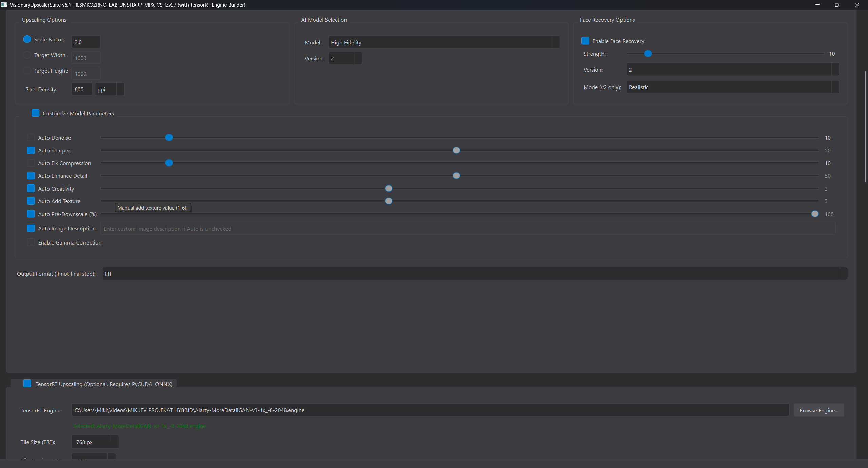Minimize the VisionaryUpscalerSuite window
Screen dimensions: 868x468
(x=817, y=5)
